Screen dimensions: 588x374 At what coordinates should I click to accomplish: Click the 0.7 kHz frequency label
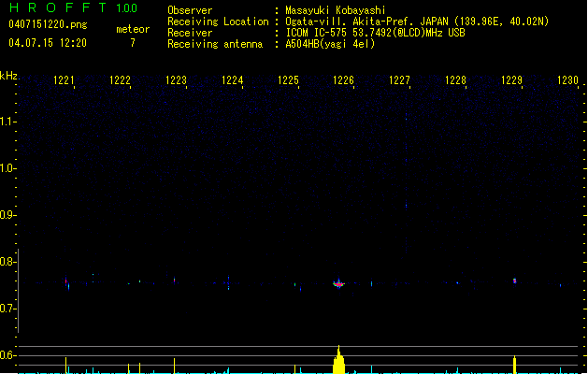pyautogui.click(x=7, y=309)
